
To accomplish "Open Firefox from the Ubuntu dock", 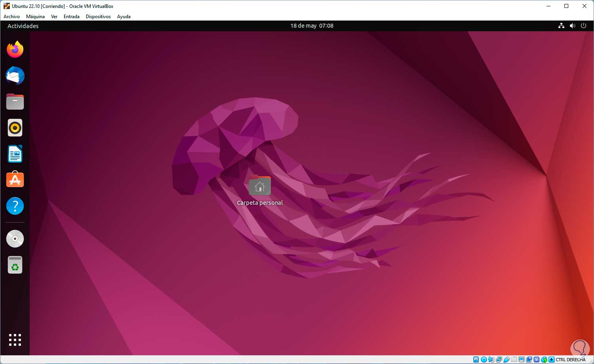I will coord(15,49).
